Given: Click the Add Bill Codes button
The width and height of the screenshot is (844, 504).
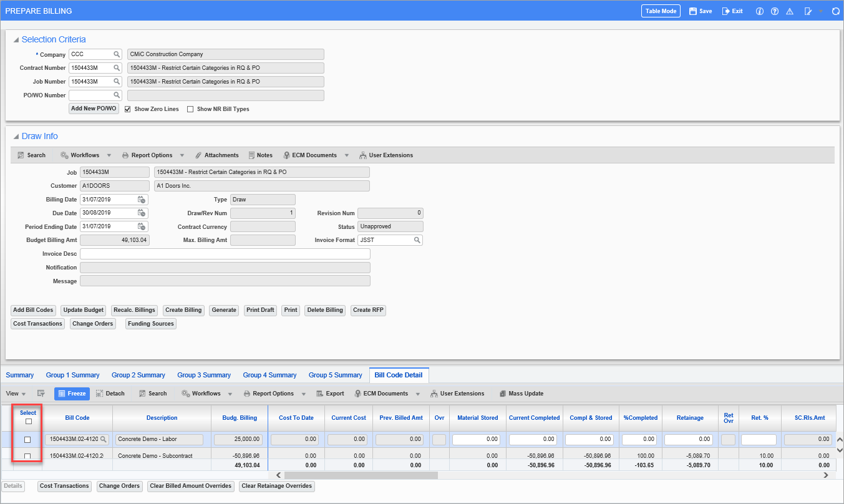Looking at the screenshot, I should (x=34, y=310).
